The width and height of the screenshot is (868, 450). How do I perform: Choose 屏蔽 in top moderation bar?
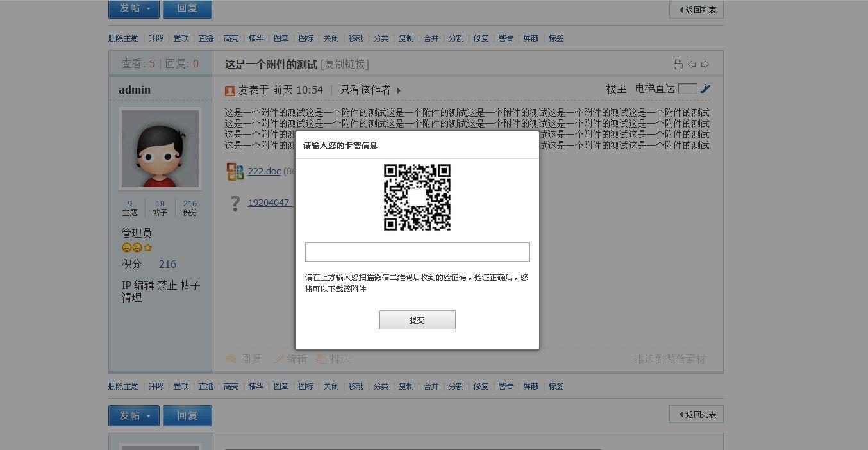coord(531,38)
